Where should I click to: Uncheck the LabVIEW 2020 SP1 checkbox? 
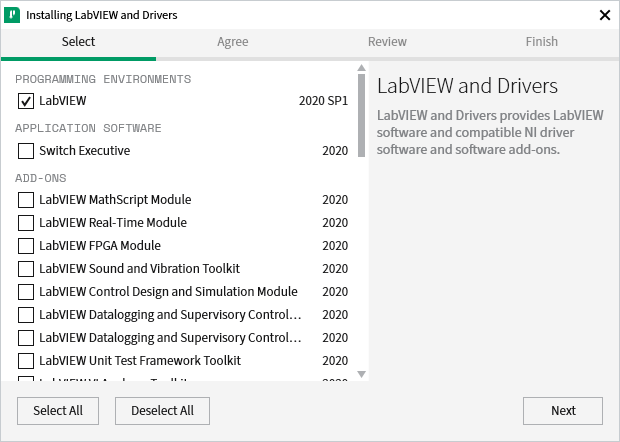point(26,101)
